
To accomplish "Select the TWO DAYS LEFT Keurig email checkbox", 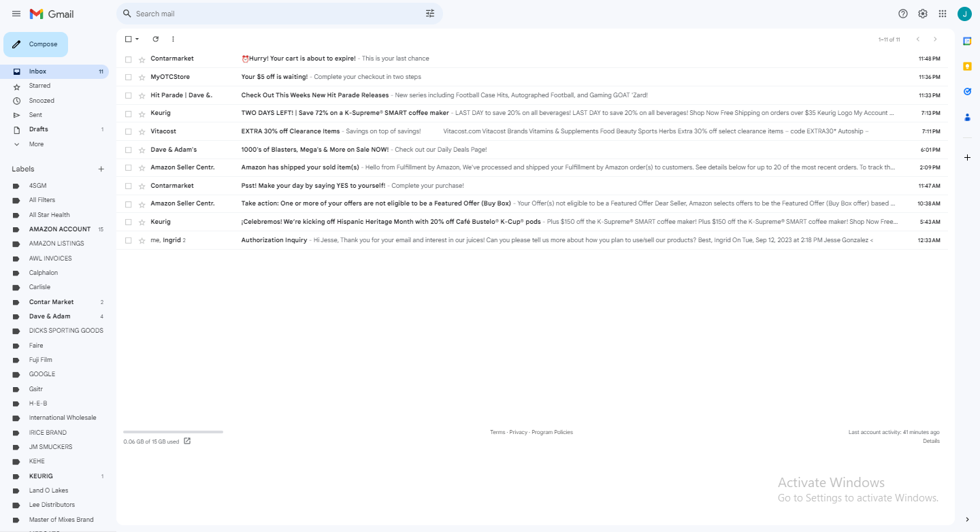I will (x=128, y=114).
